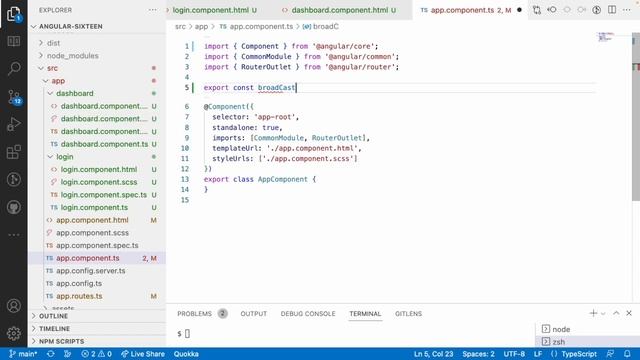Click the editor minimap
Viewport: 640px width, 360px height.
606,37
